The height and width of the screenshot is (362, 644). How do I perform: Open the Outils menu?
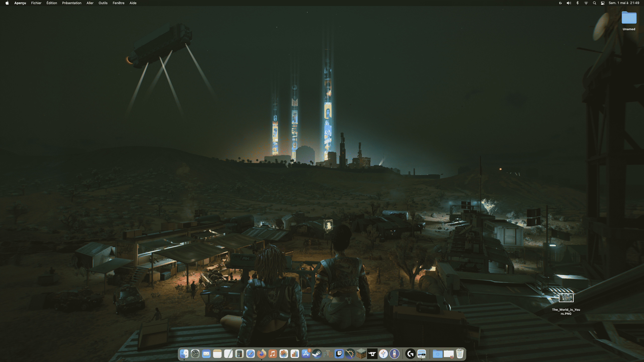point(103,3)
